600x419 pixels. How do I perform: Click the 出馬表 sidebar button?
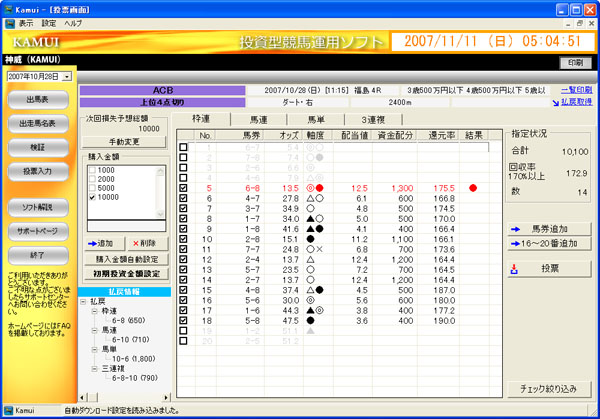pos(38,100)
